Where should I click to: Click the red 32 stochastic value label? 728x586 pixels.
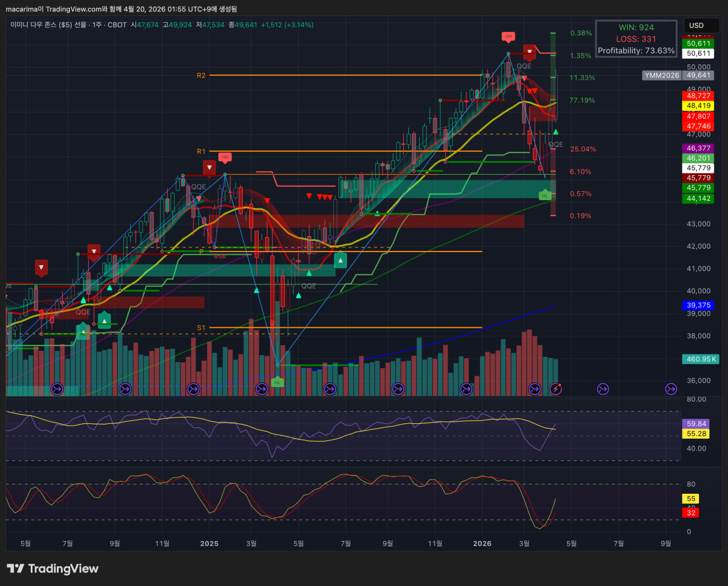(x=691, y=513)
